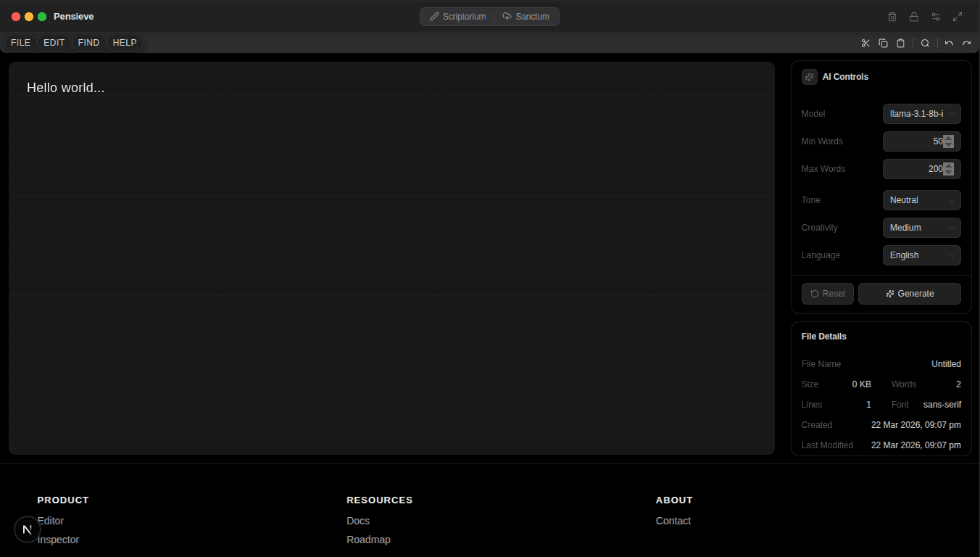The height and width of the screenshot is (557, 980).
Task: Click the scissors cut icon
Action: pyautogui.click(x=865, y=43)
